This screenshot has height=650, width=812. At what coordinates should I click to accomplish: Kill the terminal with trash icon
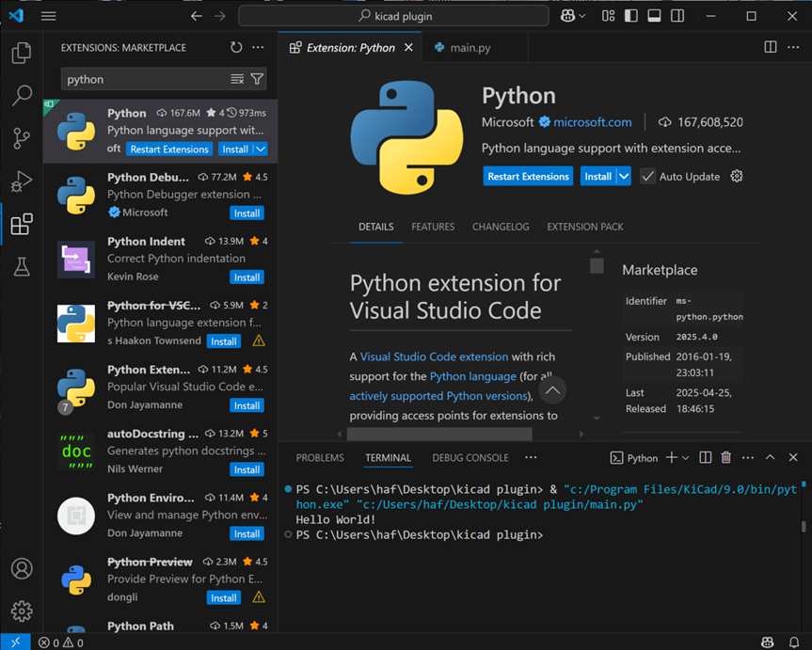tap(725, 457)
